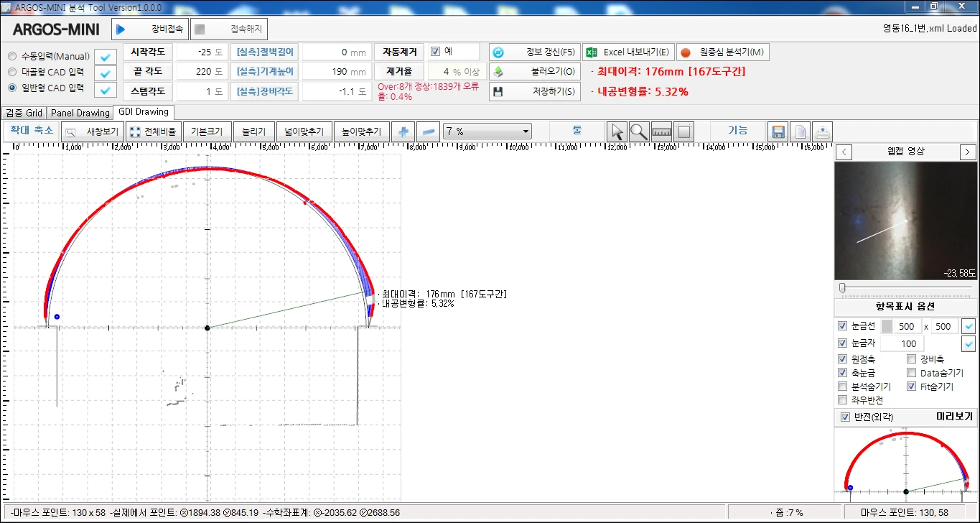The image size is (980, 523).
Task: Load a file via 불러오기(O)
Action: 535,72
